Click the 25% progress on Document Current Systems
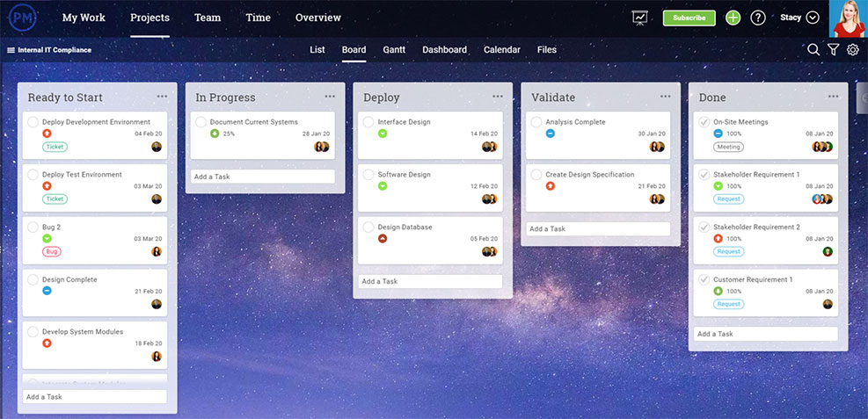Screen dimensions: 868x419 [x=229, y=134]
